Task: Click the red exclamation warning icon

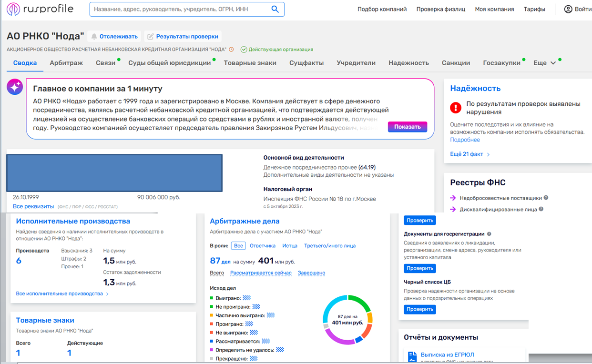Action: 456,108
